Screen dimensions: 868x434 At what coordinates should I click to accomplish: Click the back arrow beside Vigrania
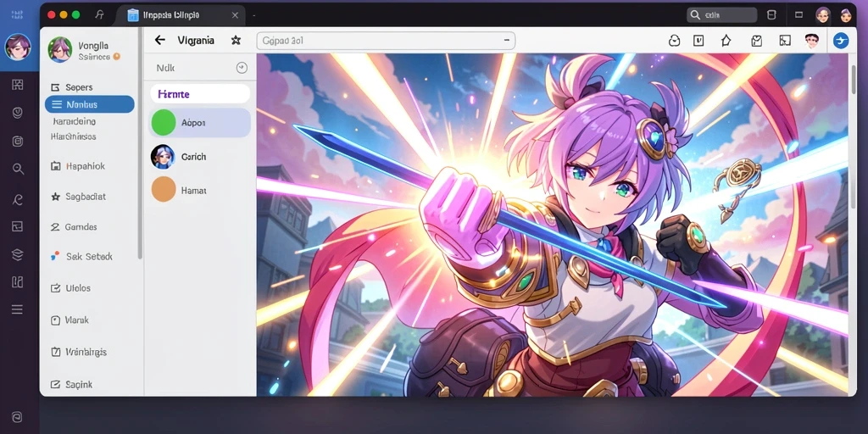(160, 40)
